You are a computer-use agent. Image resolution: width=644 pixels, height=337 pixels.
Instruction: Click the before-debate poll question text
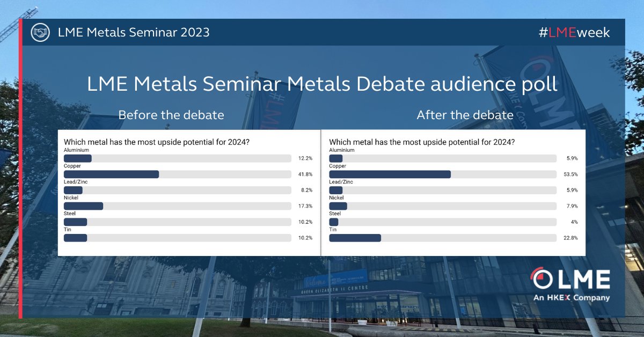click(157, 142)
